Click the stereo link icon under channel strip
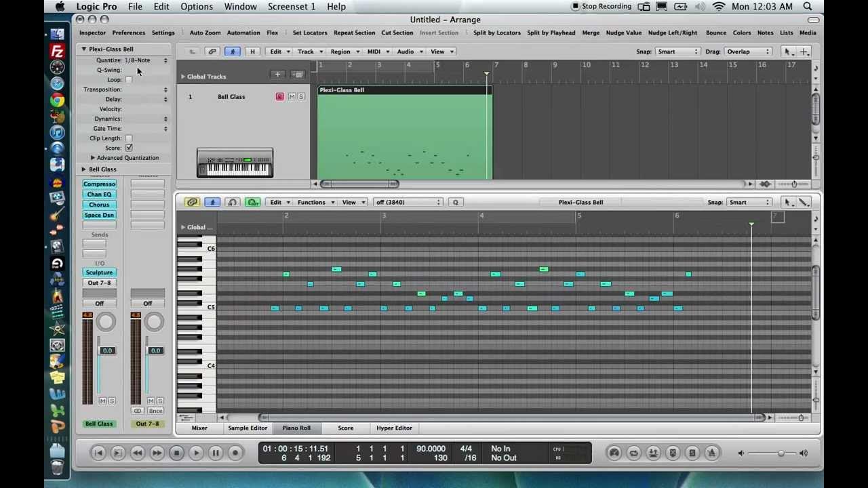 [x=138, y=411]
